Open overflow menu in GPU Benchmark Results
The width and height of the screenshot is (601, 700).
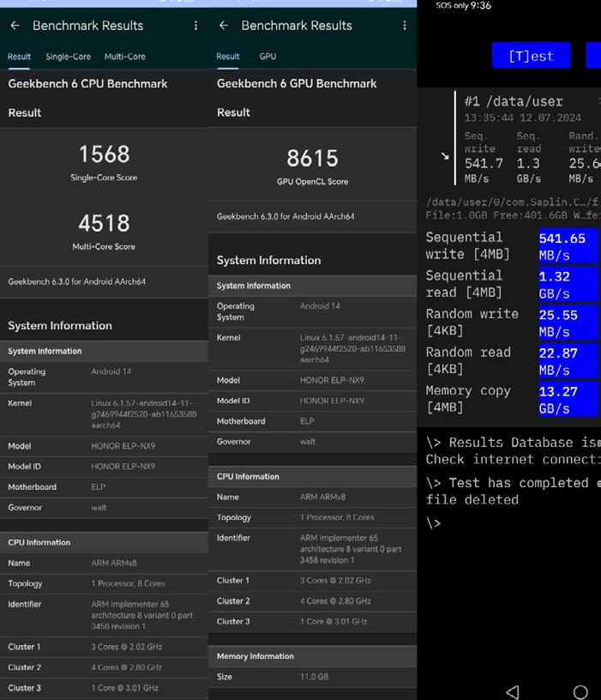(405, 26)
